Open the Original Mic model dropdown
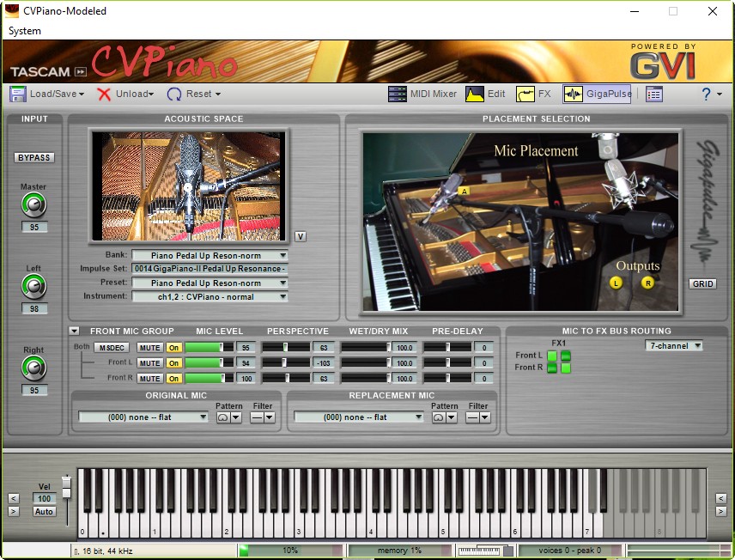Viewport: 735px width, 560px height. tap(143, 417)
